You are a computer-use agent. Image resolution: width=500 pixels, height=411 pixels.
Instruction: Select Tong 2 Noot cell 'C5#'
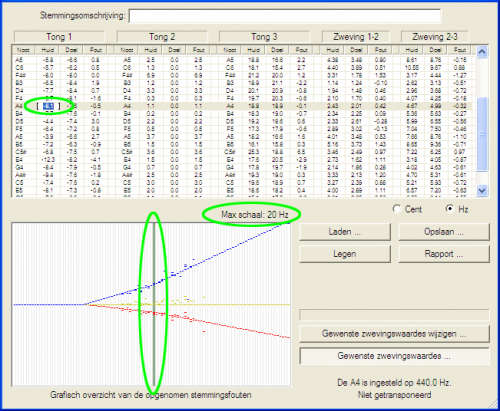(128, 152)
